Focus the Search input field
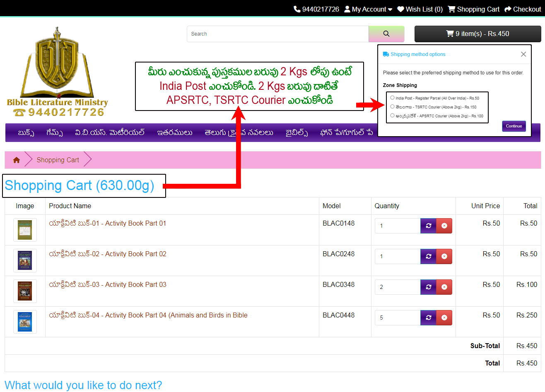 point(278,34)
